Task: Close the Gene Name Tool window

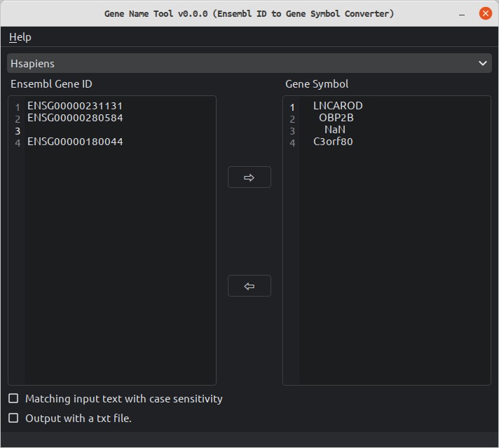Action: click(485, 14)
